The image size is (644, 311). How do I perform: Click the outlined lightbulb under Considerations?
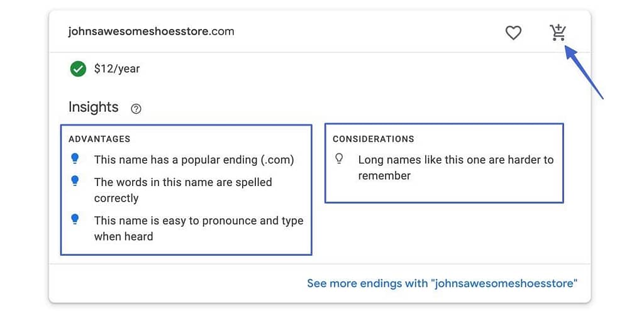339,159
